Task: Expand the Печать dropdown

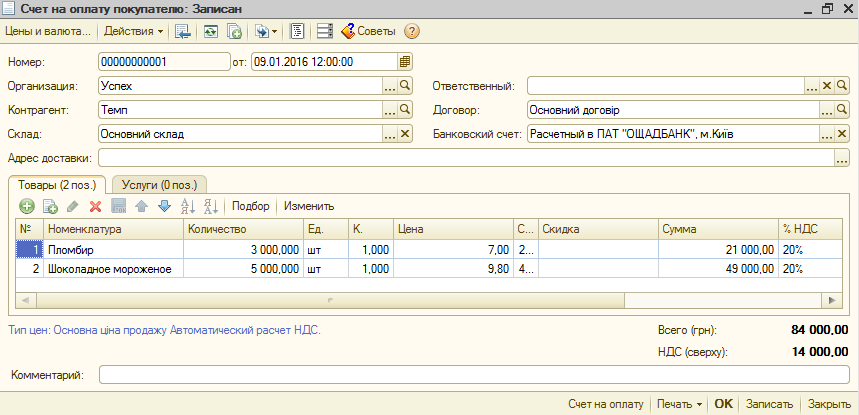Action: click(x=679, y=404)
